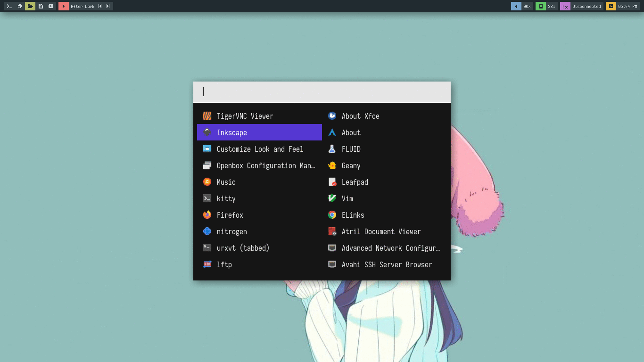Click the yellow clock icon
644x362 pixels.
pos(611,6)
